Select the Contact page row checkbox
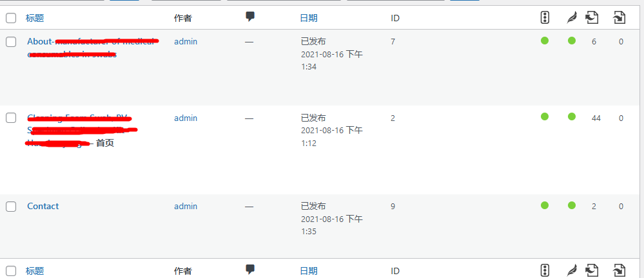 point(11,207)
